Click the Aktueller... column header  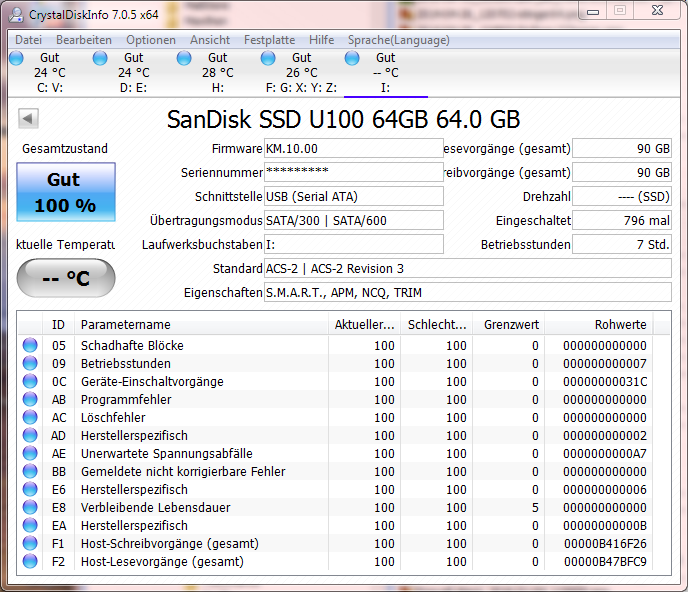(x=364, y=325)
